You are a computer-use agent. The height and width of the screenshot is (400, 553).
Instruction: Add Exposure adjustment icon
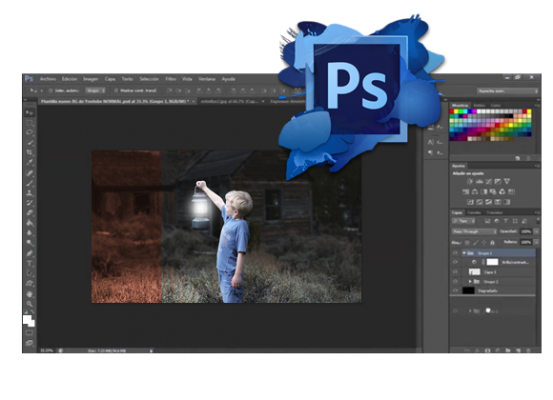tap(498, 181)
